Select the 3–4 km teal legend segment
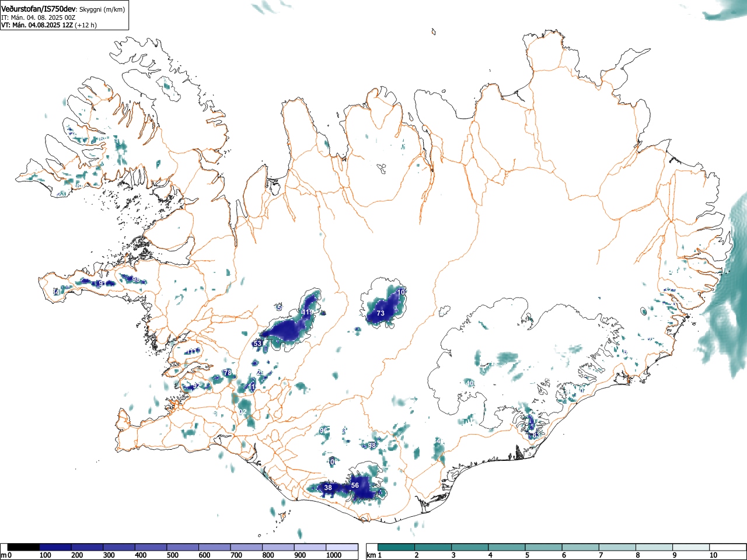This screenshot has width=747, height=560. (470, 547)
